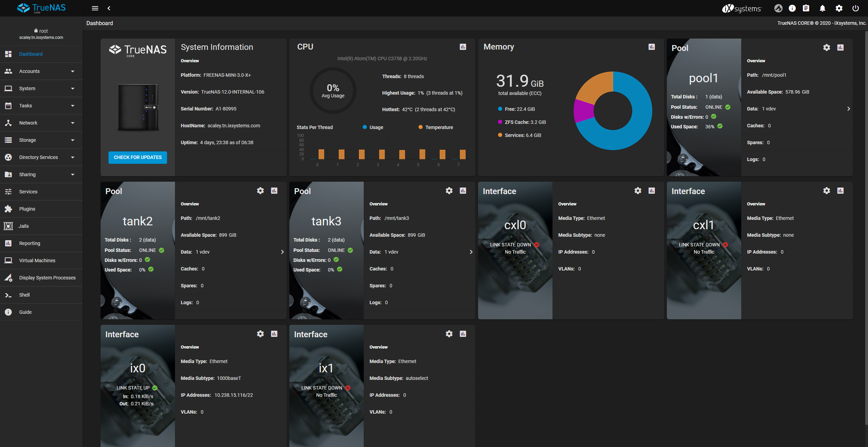Click the CHECK FOR UPDATES button

click(x=137, y=157)
